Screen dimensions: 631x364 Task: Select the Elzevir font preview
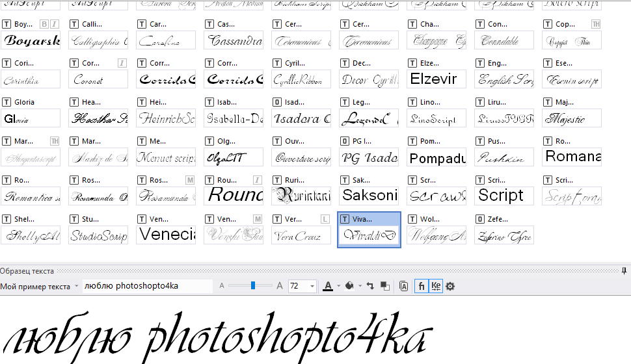437,79
